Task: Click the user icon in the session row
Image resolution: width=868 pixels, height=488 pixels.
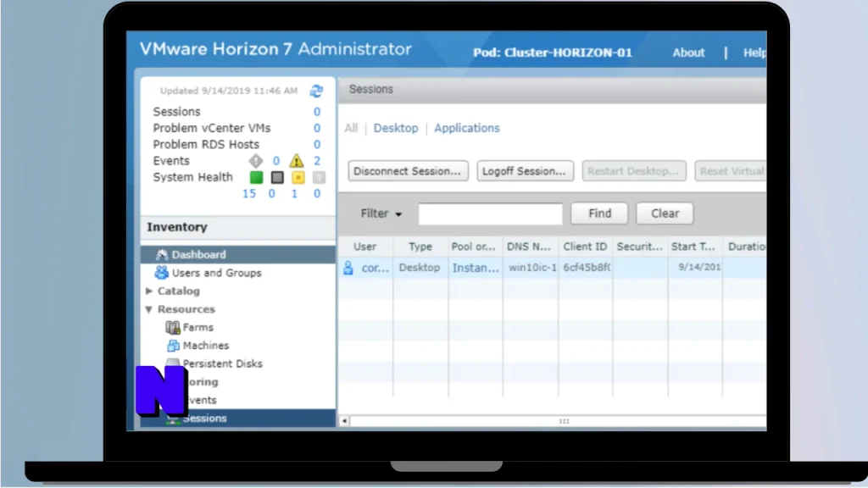Action: click(x=348, y=268)
